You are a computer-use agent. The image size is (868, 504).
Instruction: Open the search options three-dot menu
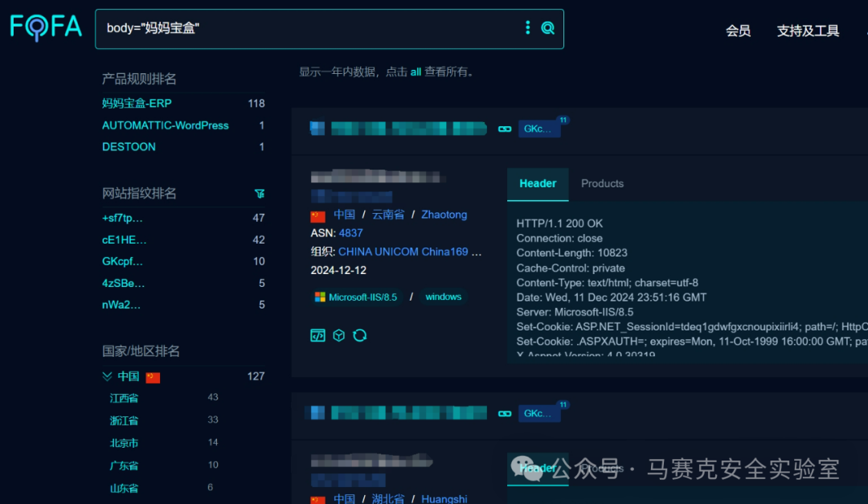pyautogui.click(x=527, y=27)
